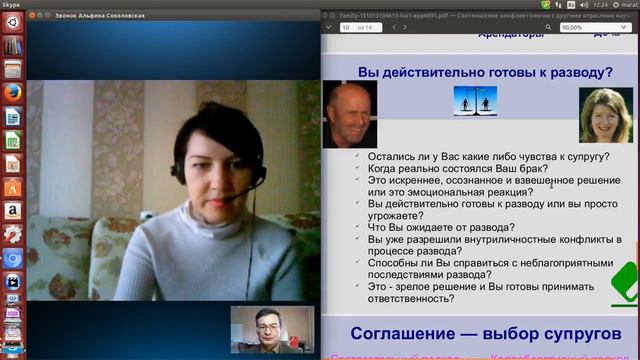
Task: Open the Chromium browser launcher icon
Action: point(13,259)
